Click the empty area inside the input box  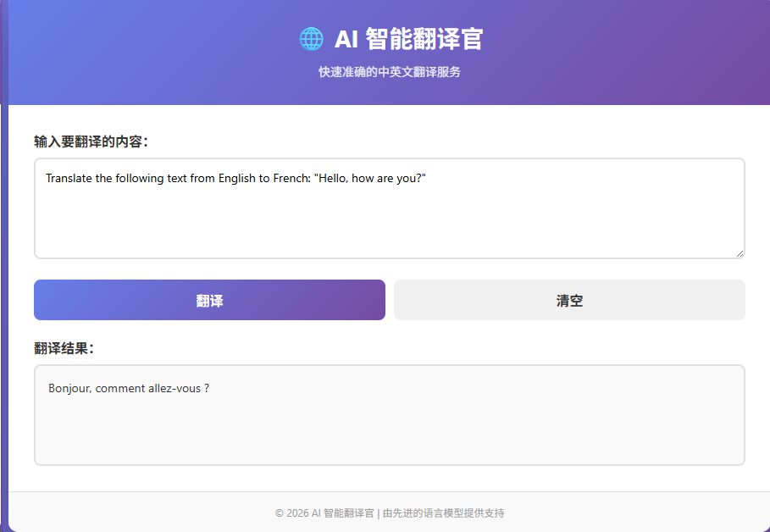point(389,224)
